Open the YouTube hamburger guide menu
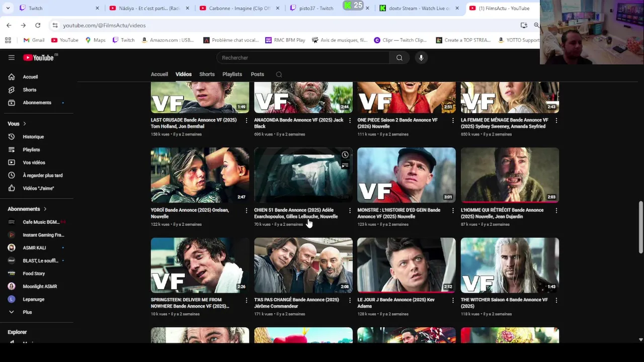 click(11, 57)
